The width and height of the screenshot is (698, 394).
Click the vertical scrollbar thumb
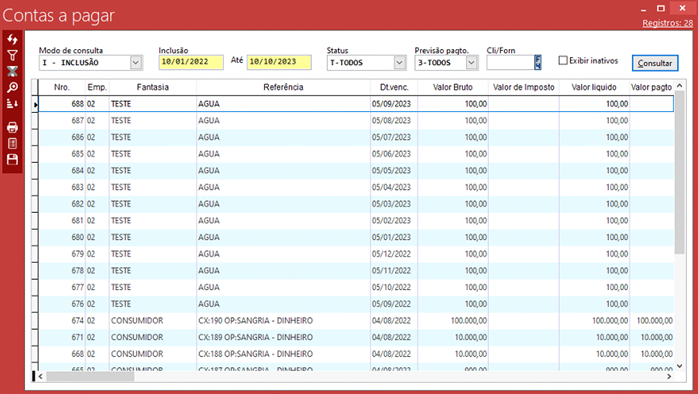679,172
